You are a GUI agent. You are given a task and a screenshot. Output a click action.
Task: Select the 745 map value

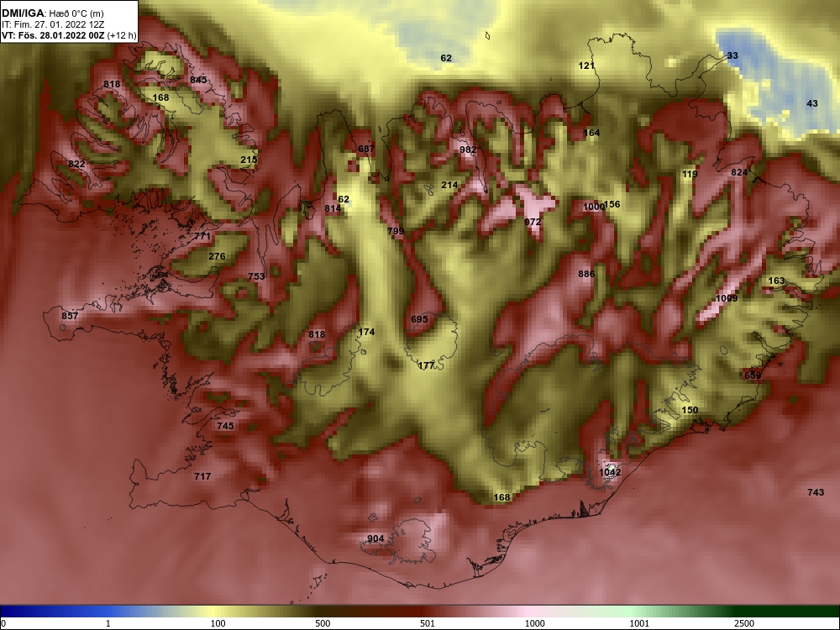pyautogui.click(x=225, y=426)
